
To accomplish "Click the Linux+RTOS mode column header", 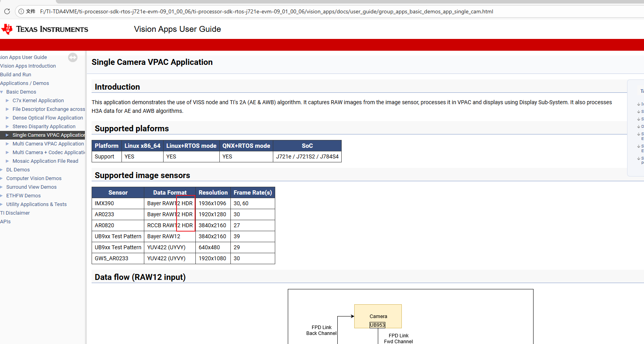I will [x=191, y=146].
